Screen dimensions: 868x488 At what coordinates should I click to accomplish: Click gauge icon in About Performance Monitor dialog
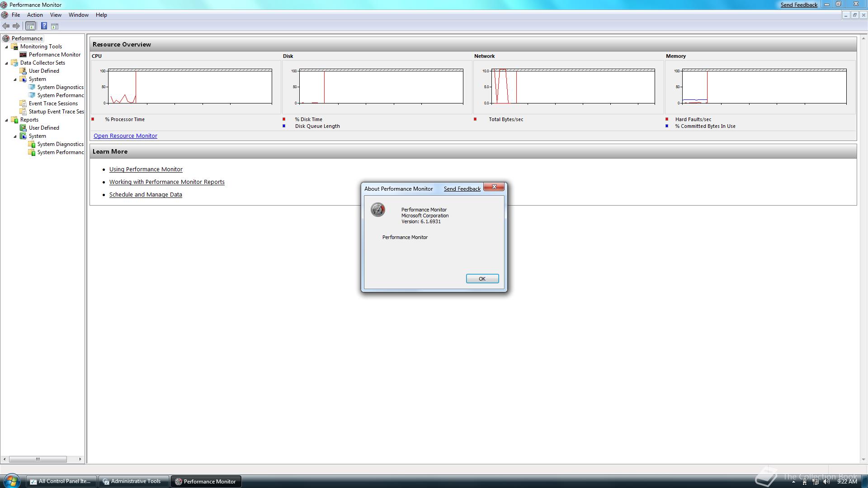[x=378, y=210]
